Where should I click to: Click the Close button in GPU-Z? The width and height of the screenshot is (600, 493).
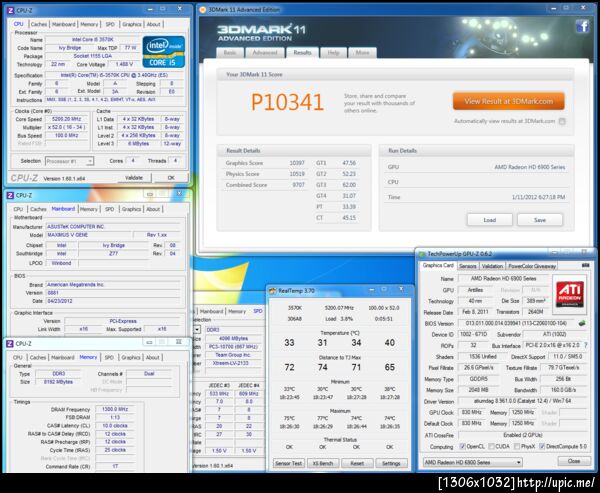click(573, 461)
